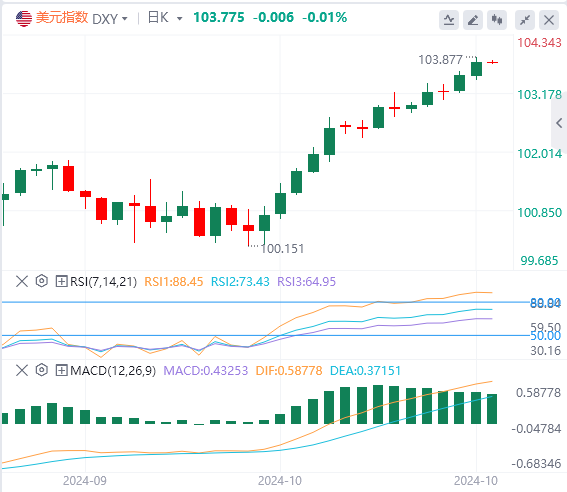Close the chart panel with X icon
The width and height of the screenshot is (567, 492).
click(x=549, y=20)
